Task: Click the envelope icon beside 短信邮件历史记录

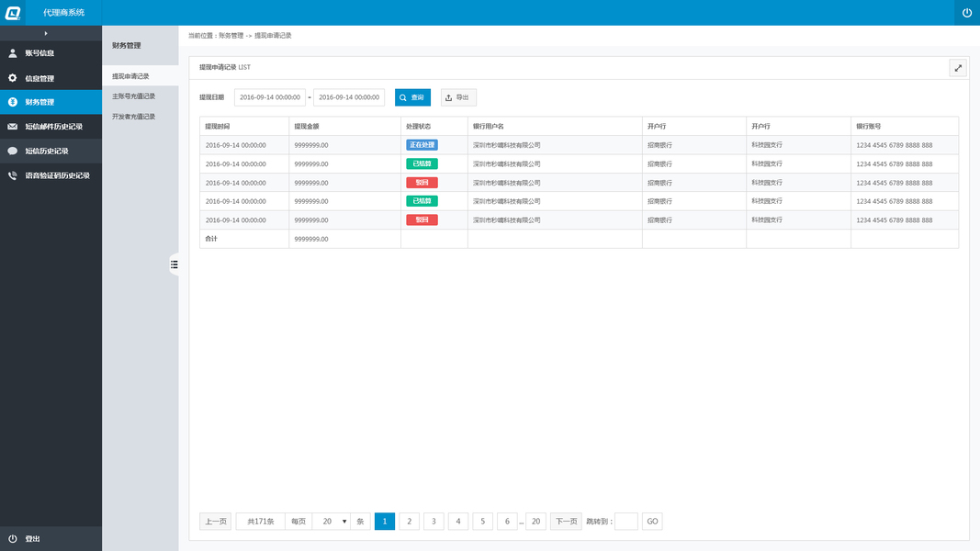Action: (x=13, y=126)
